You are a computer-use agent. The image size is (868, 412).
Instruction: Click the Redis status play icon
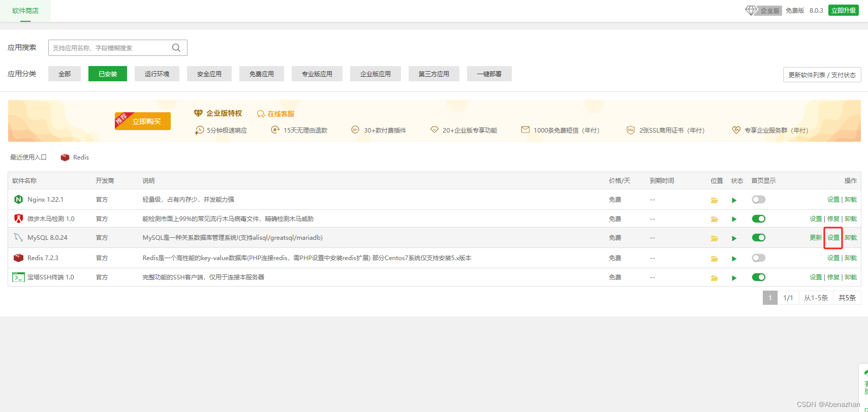[x=734, y=259]
